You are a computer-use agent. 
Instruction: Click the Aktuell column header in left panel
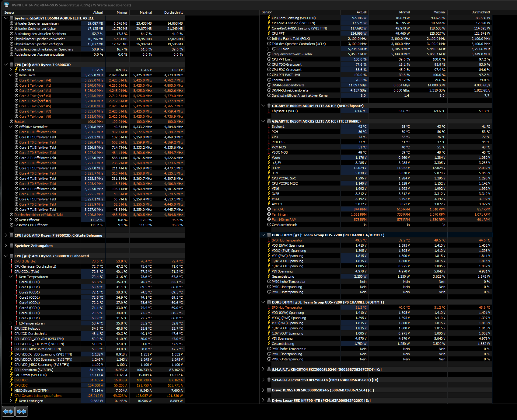point(93,12)
